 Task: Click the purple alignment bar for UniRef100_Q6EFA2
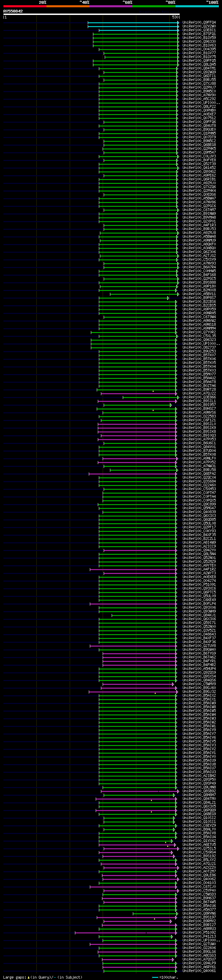[x=133, y=473]
